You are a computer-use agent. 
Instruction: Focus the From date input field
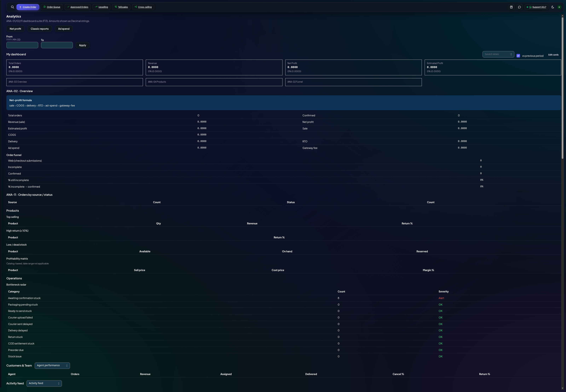click(x=22, y=45)
